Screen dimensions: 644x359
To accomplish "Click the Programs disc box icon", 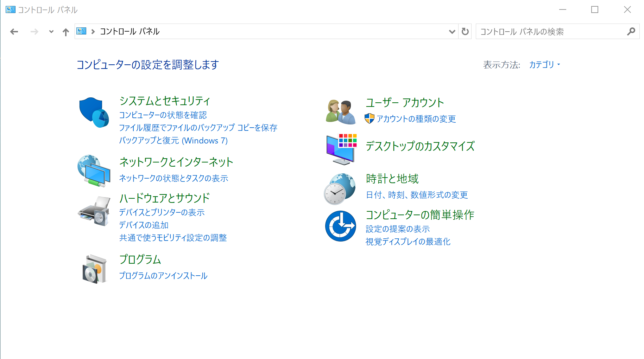I will point(94,269).
